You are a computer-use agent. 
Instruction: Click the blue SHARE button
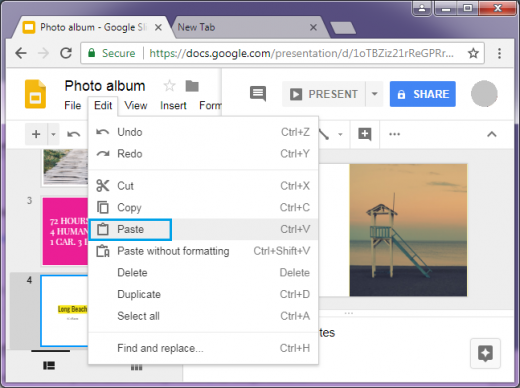click(x=423, y=94)
